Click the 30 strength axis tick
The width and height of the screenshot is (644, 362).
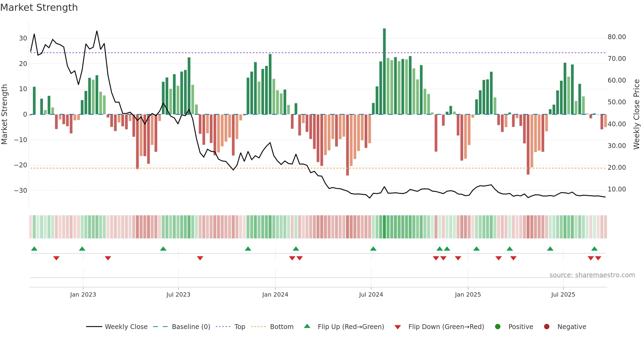(x=23, y=38)
